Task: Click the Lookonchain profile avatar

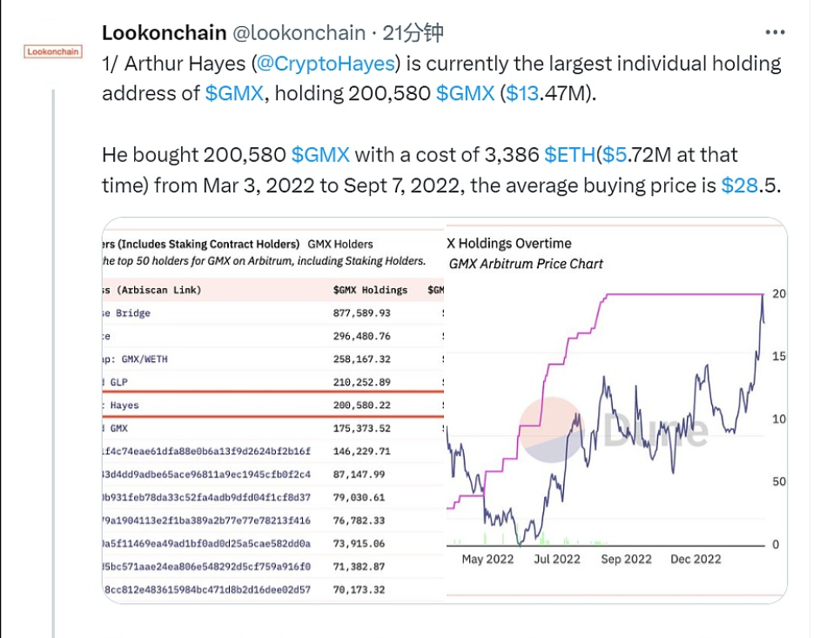Action: (52, 51)
